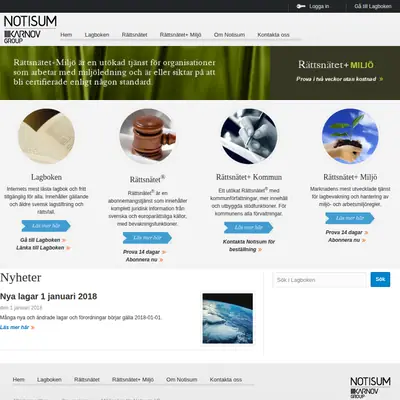
Task: Click the Rättsnätet+ Miljö plant circle image
Action: (350, 136)
